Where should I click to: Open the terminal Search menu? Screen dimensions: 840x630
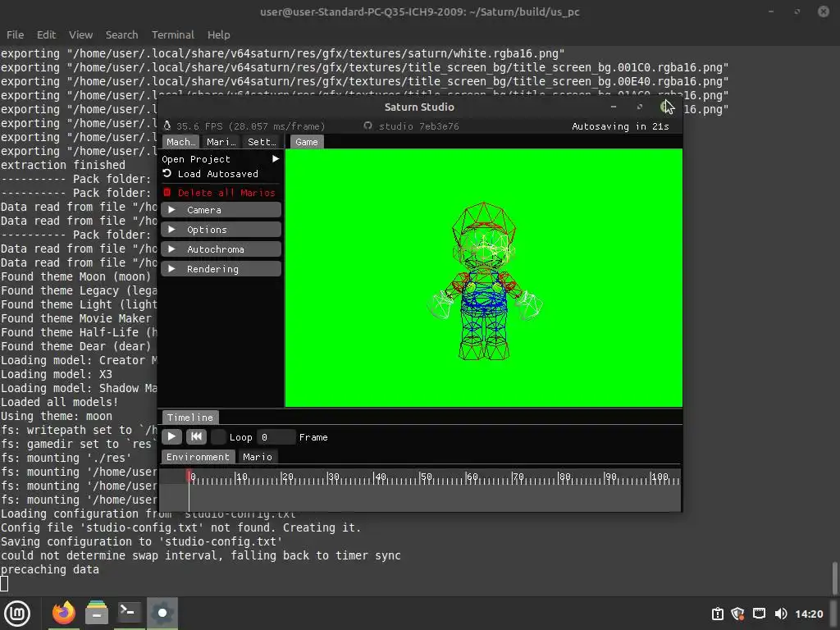point(121,34)
